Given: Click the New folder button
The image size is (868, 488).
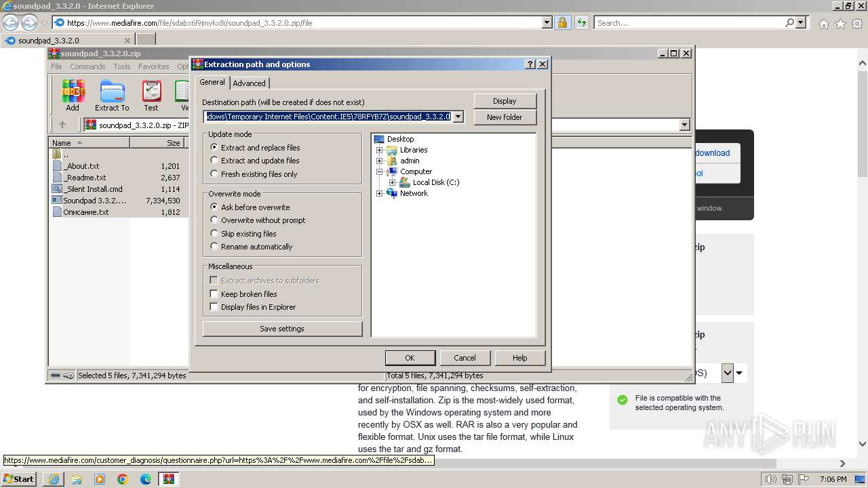Looking at the screenshot, I should tap(505, 117).
